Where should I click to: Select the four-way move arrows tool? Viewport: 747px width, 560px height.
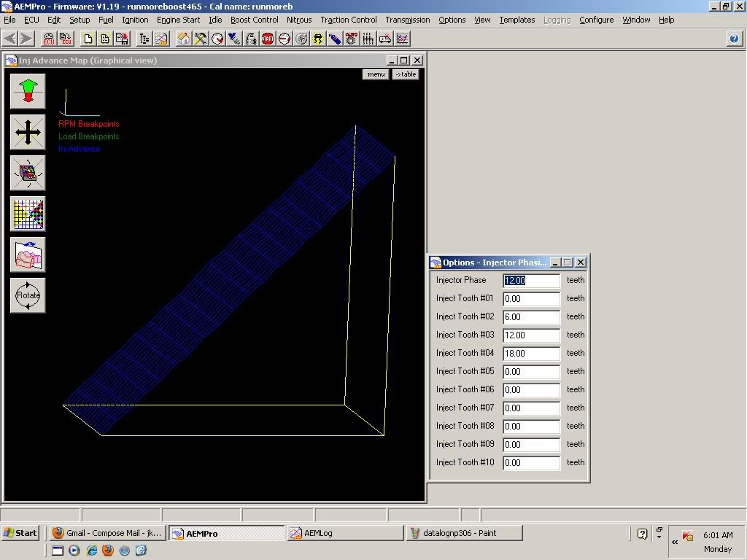28,132
